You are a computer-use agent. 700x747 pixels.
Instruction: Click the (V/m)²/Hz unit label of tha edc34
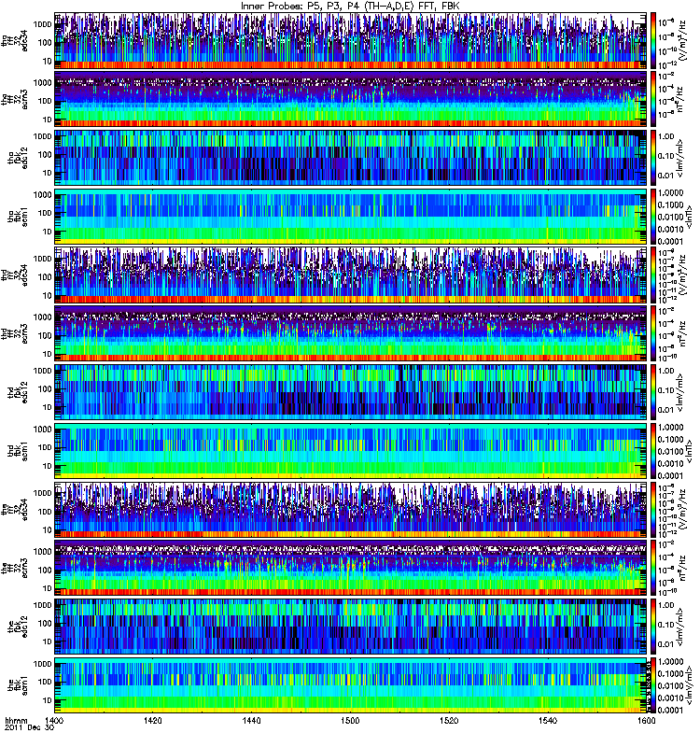point(683,40)
